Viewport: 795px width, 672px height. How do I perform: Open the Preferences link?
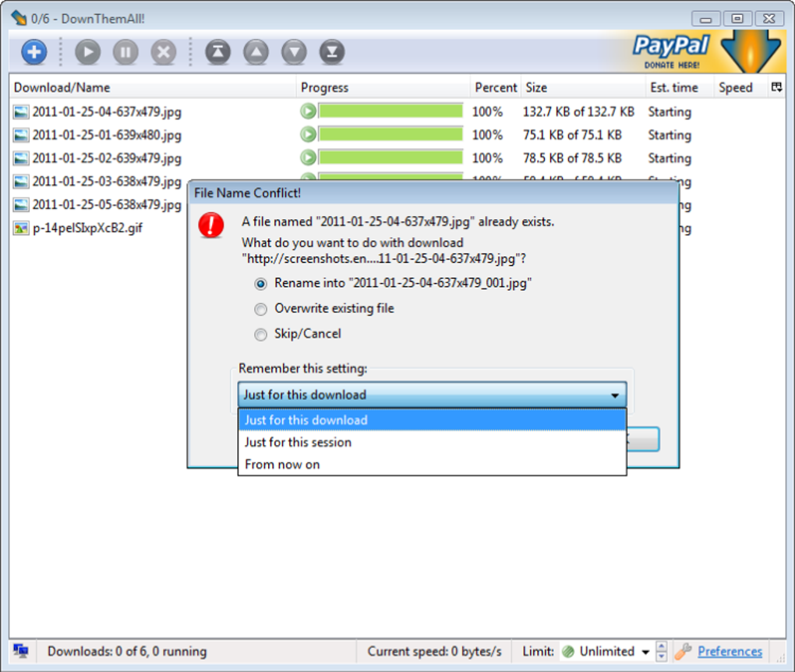pos(730,651)
